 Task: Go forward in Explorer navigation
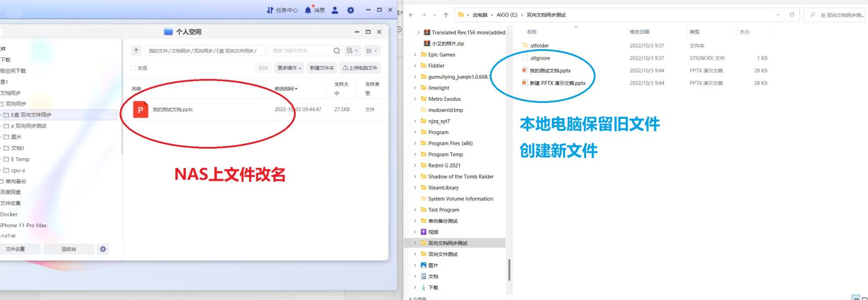(424, 15)
